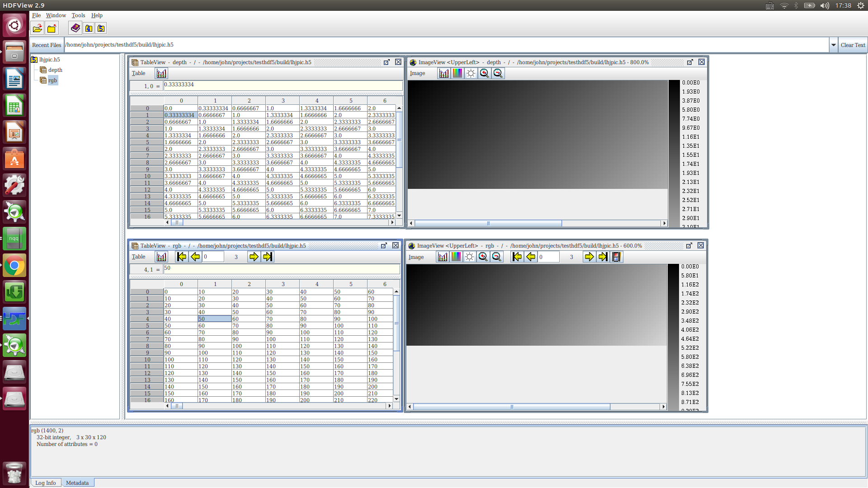This screenshot has height=488, width=868.
Task: Open the Recent Files dropdown arrow
Action: click(833, 45)
